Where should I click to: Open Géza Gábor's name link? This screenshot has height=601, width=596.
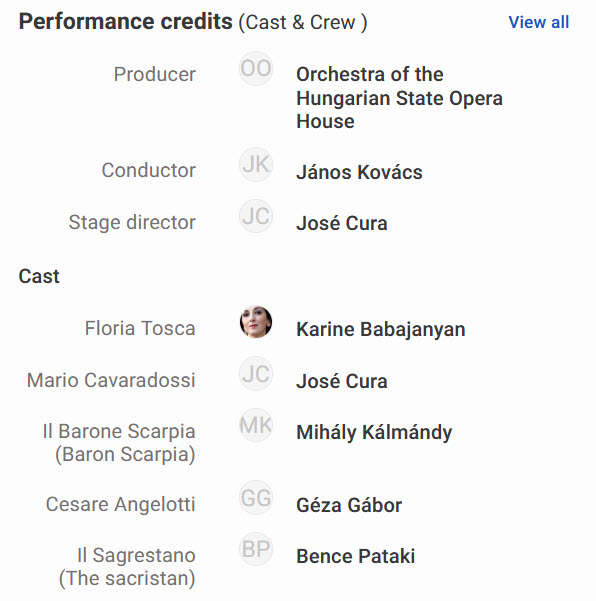(349, 505)
